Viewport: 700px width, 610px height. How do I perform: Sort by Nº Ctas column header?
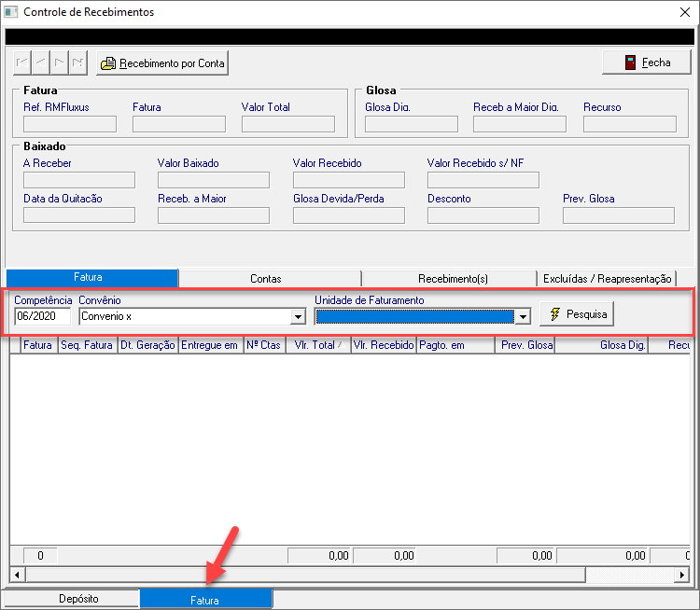point(265,345)
